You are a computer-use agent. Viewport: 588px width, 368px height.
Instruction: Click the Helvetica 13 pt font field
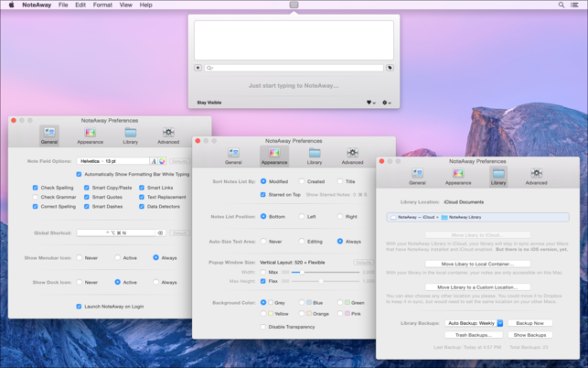tap(112, 161)
